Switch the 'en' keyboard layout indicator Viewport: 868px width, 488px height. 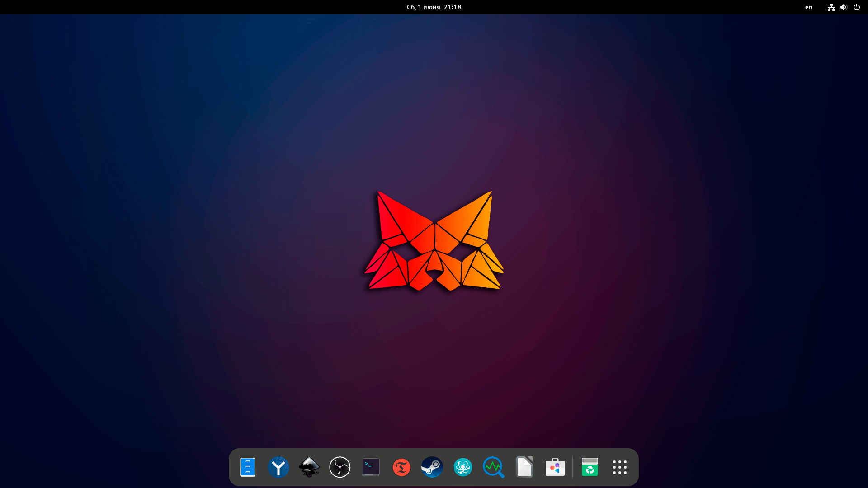click(x=809, y=7)
